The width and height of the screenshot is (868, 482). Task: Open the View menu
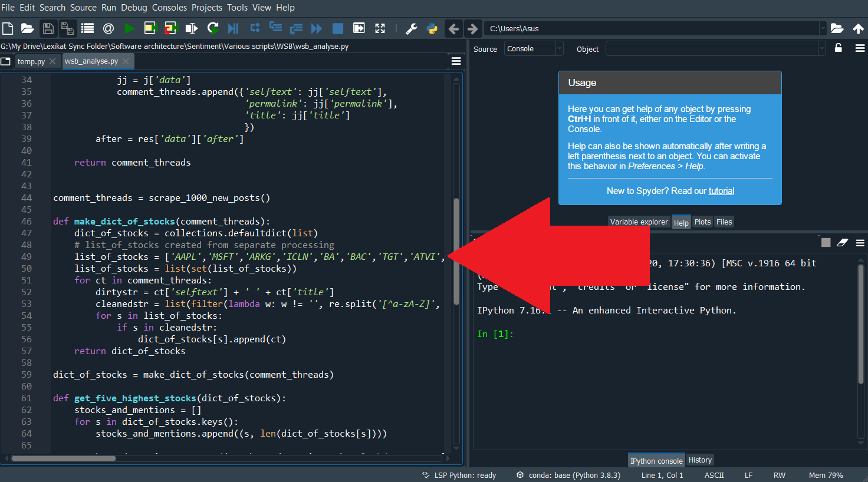[x=262, y=8]
